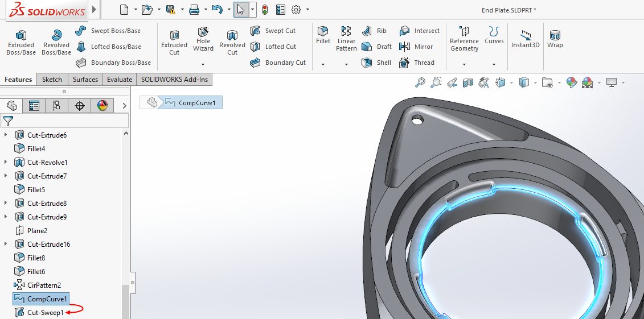Expand the Cut-Extrude16 feature
This screenshot has width=644, height=319.
[x=6, y=244]
